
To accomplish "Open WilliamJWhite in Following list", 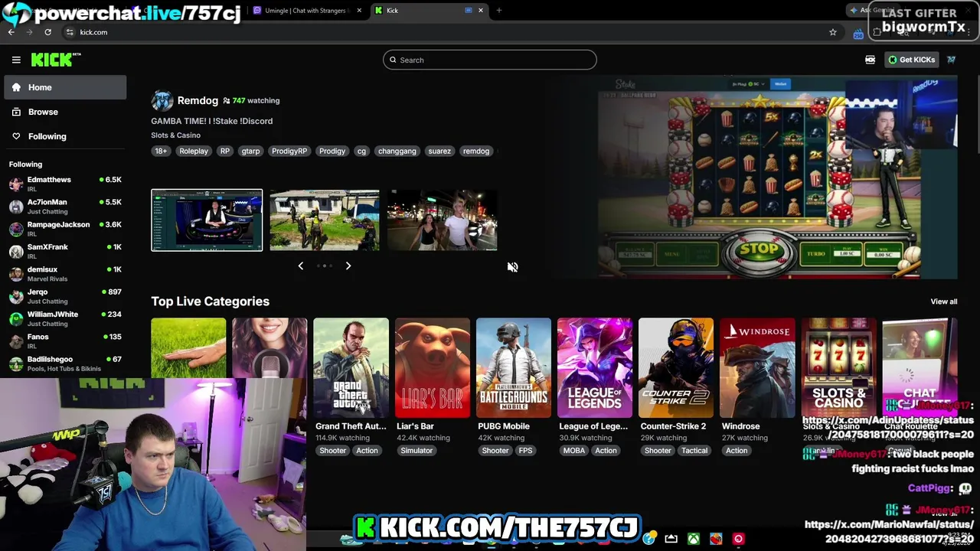I will (65, 318).
